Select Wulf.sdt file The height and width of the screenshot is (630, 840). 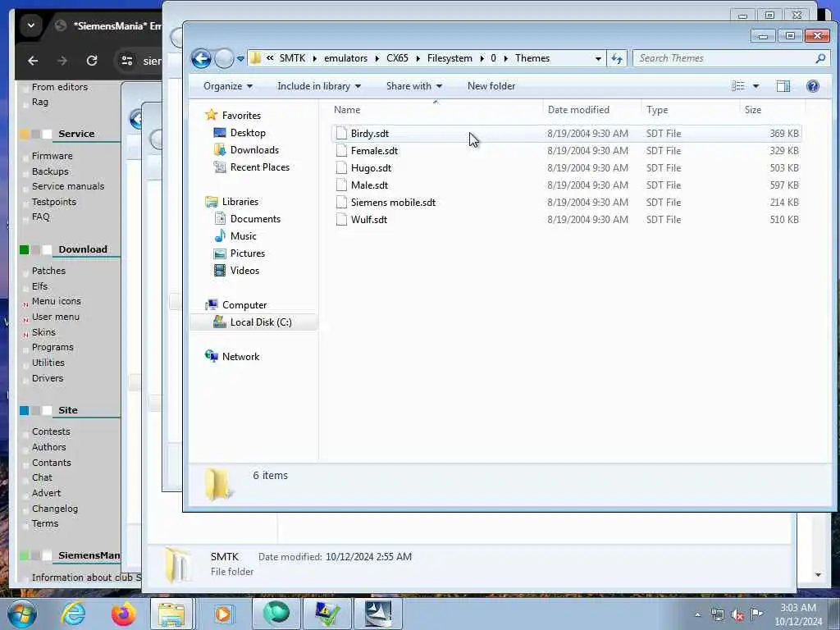[x=566, y=219]
